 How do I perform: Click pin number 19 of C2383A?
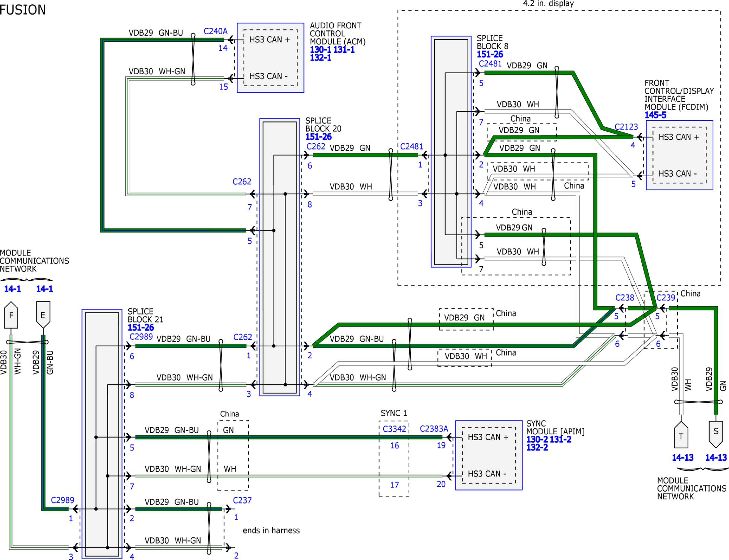[x=441, y=445]
